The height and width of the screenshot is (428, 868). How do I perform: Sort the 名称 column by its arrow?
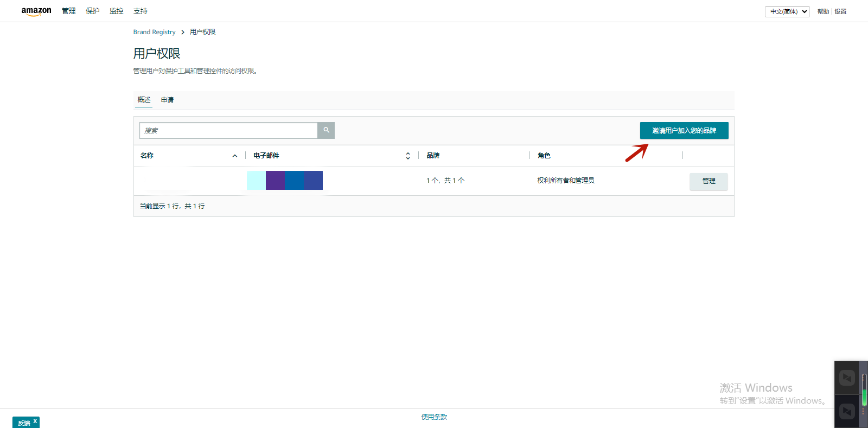click(x=235, y=156)
